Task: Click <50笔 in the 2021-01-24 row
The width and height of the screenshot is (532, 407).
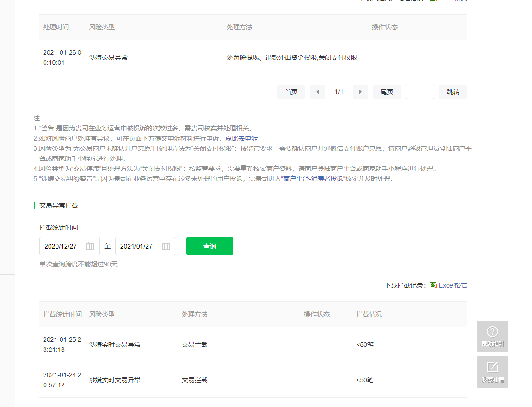Action: [x=365, y=380]
